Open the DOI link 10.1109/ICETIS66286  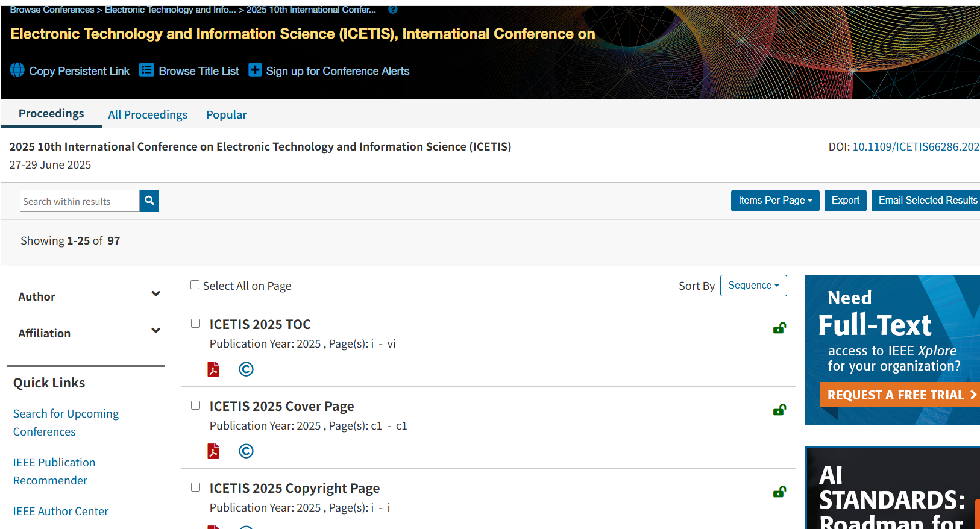click(916, 146)
